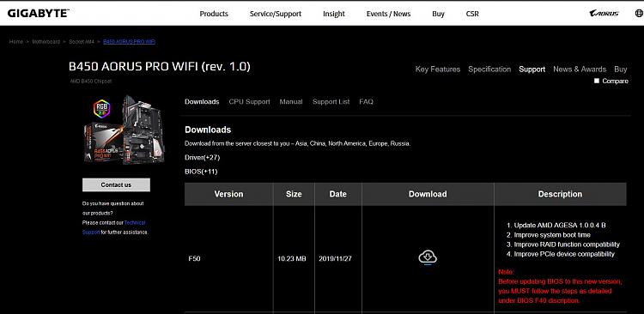This screenshot has height=314, width=644.
Task: Download BIOS F50 via cloud icon
Action: coord(428,258)
